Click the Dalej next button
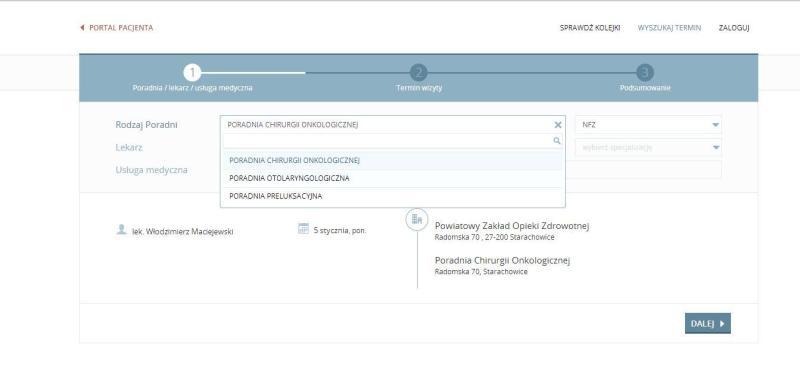This screenshot has width=800, height=386. (x=708, y=323)
